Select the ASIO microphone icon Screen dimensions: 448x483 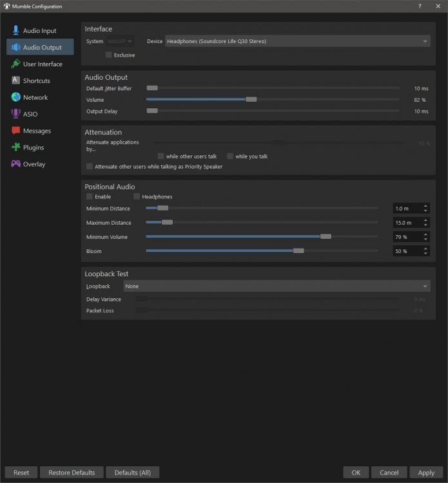coord(15,114)
